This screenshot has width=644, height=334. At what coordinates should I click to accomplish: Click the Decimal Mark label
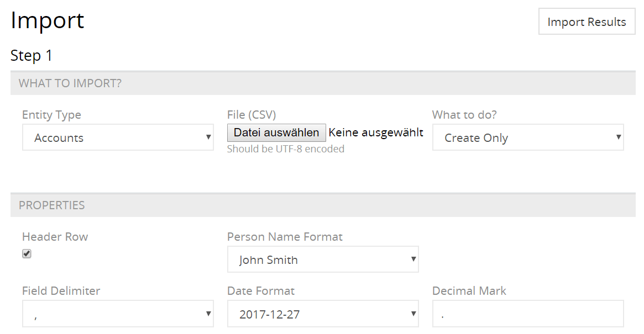(x=469, y=291)
